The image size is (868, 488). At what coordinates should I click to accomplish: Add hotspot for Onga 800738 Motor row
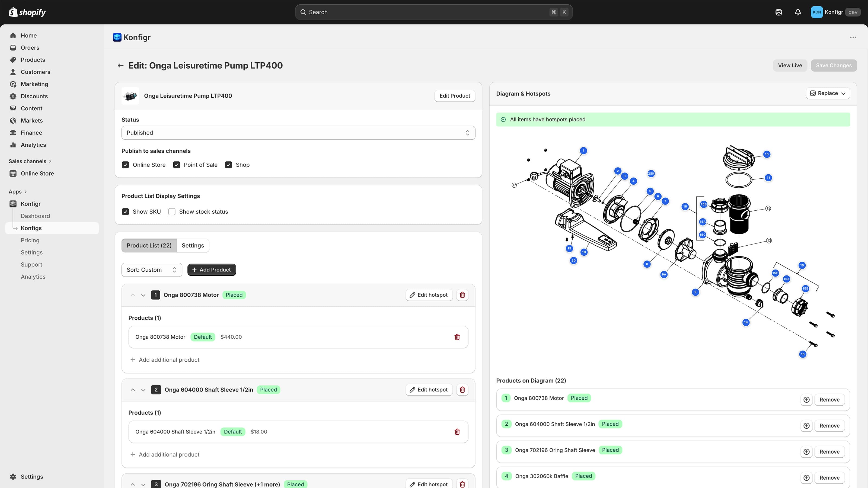[x=806, y=399]
